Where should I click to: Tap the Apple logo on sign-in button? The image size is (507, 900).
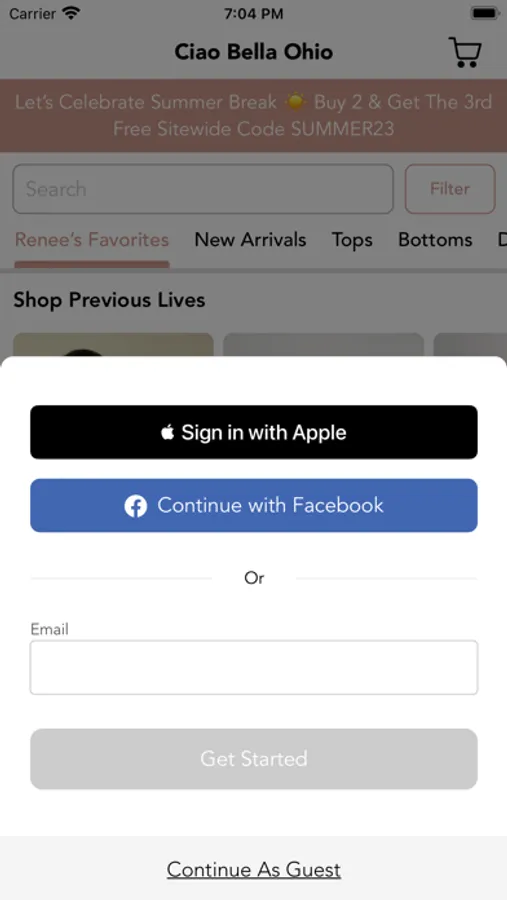(x=168, y=433)
